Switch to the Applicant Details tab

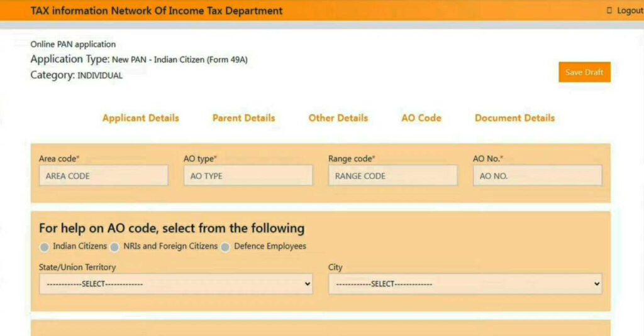pyautogui.click(x=141, y=118)
